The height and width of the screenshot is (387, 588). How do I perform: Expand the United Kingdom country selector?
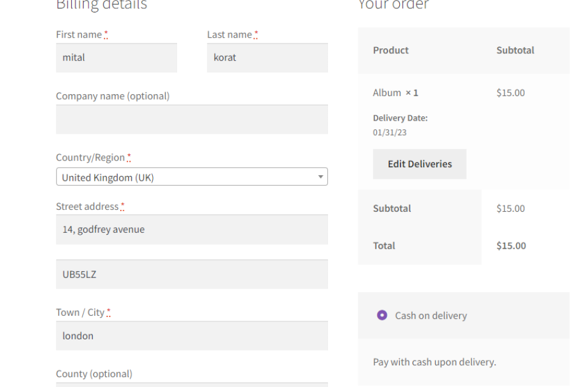[192, 176]
